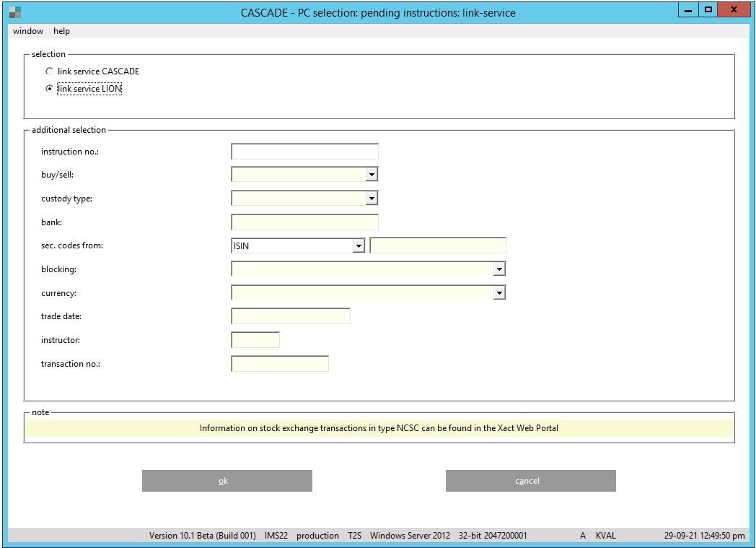Open the help menu
Image resolution: width=756 pixels, height=548 pixels.
61,31
